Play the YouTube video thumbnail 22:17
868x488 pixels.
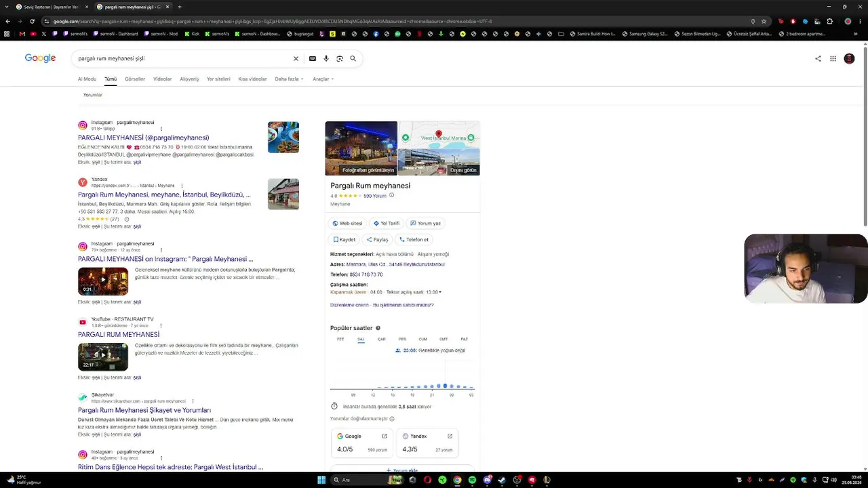(x=103, y=357)
